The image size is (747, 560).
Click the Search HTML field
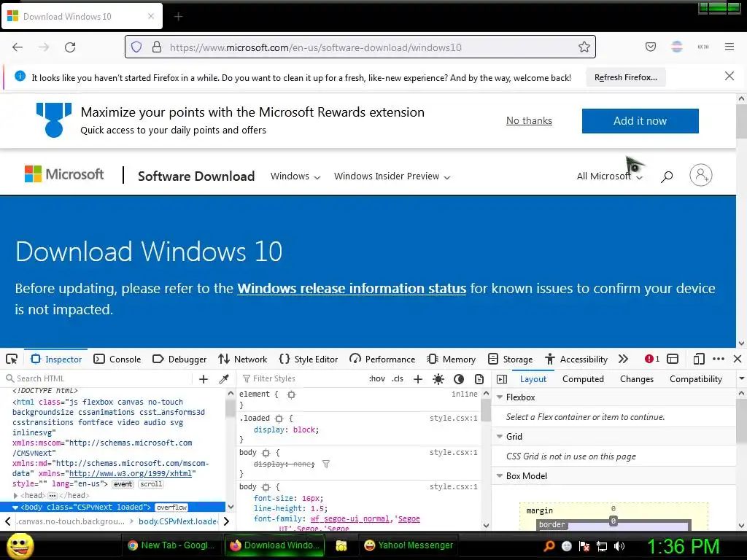98,379
